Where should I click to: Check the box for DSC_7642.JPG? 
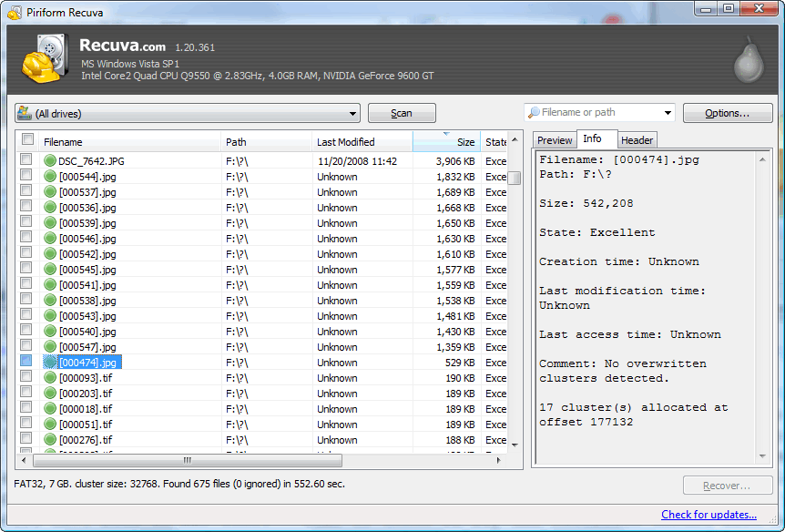[26, 159]
